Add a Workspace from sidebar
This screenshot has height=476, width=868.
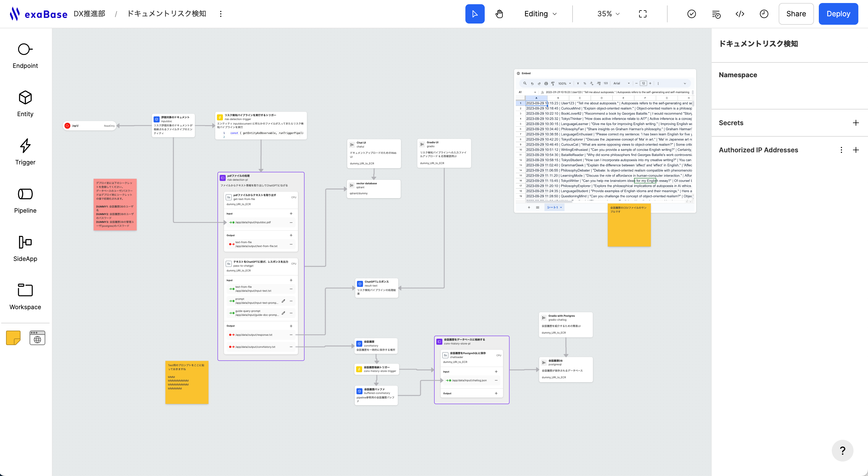click(x=25, y=297)
